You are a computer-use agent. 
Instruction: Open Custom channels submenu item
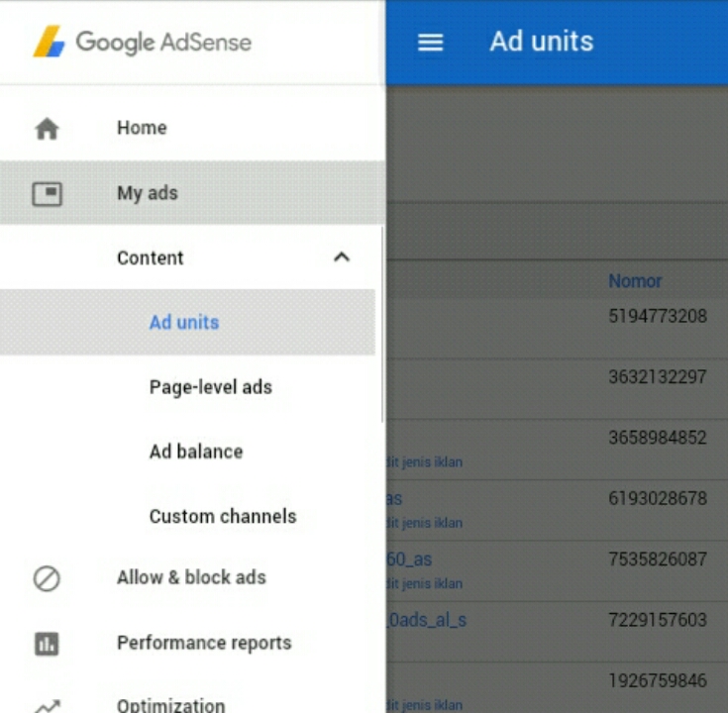click(x=223, y=516)
